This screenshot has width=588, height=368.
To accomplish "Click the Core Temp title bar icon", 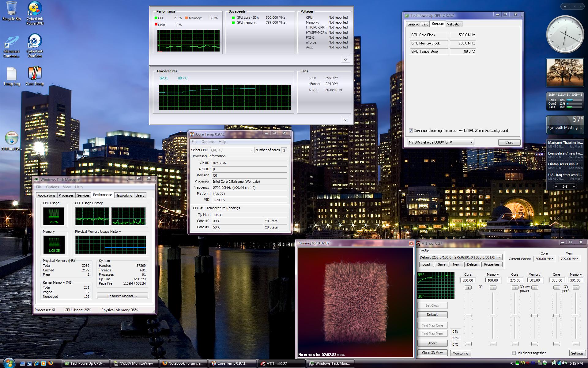I will click(192, 134).
